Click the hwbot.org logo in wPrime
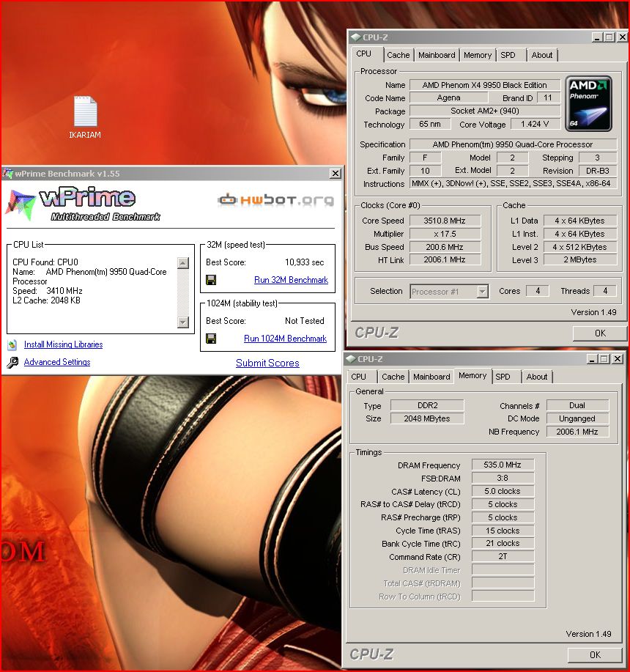The height and width of the screenshot is (672, 630). coord(276,200)
